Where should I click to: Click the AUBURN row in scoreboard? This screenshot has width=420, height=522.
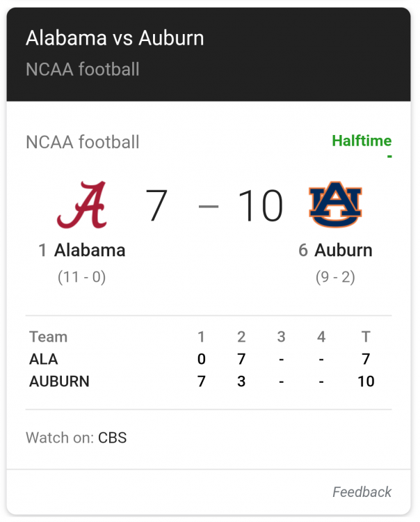(209, 381)
